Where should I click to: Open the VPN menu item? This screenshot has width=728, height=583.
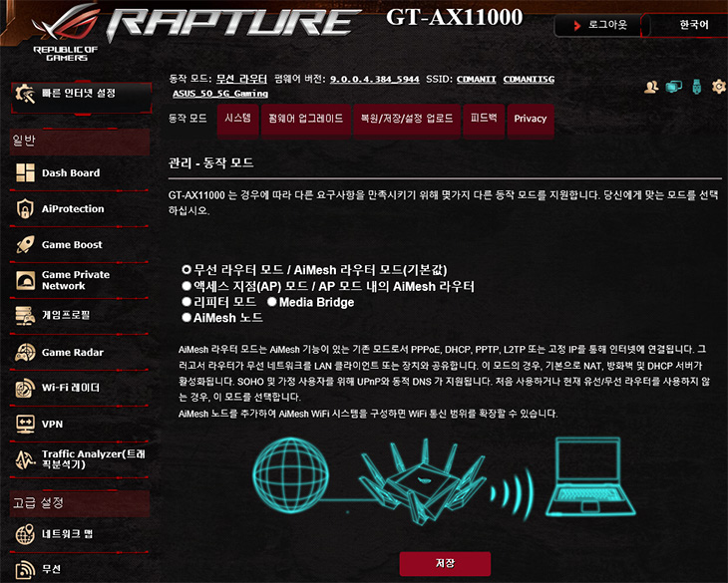click(x=80, y=424)
